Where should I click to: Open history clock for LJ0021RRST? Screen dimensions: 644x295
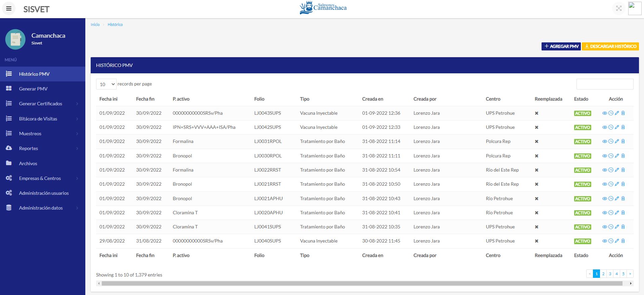point(611,184)
